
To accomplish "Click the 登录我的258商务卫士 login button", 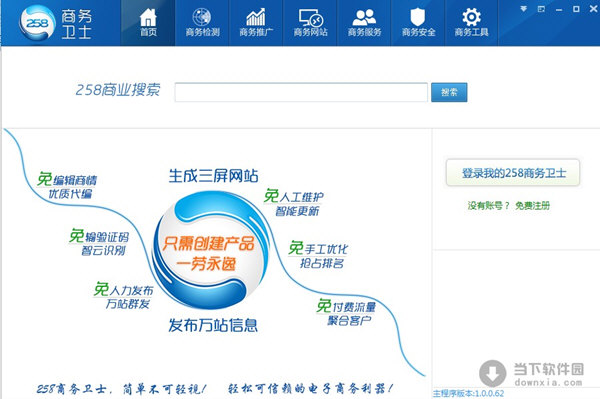I will click(x=513, y=173).
